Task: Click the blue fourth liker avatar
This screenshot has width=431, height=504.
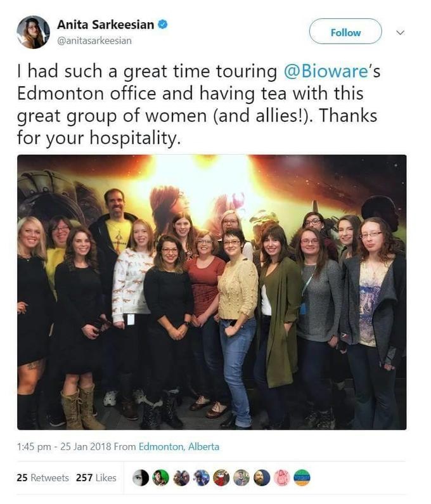Action: click(202, 478)
